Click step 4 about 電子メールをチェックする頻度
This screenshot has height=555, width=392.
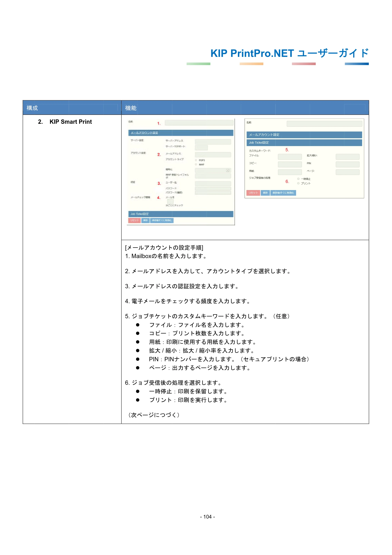[188, 301]
